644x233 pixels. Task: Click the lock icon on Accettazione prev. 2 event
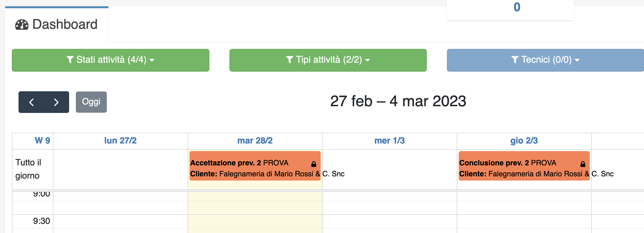click(313, 164)
